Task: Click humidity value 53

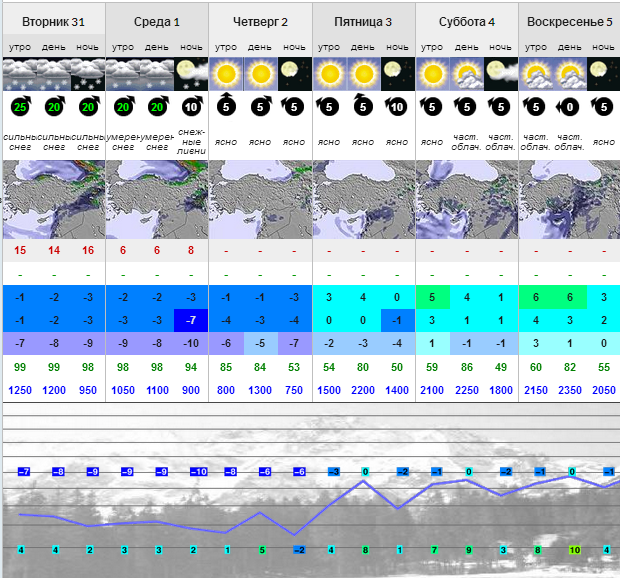Action: click(294, 367)
